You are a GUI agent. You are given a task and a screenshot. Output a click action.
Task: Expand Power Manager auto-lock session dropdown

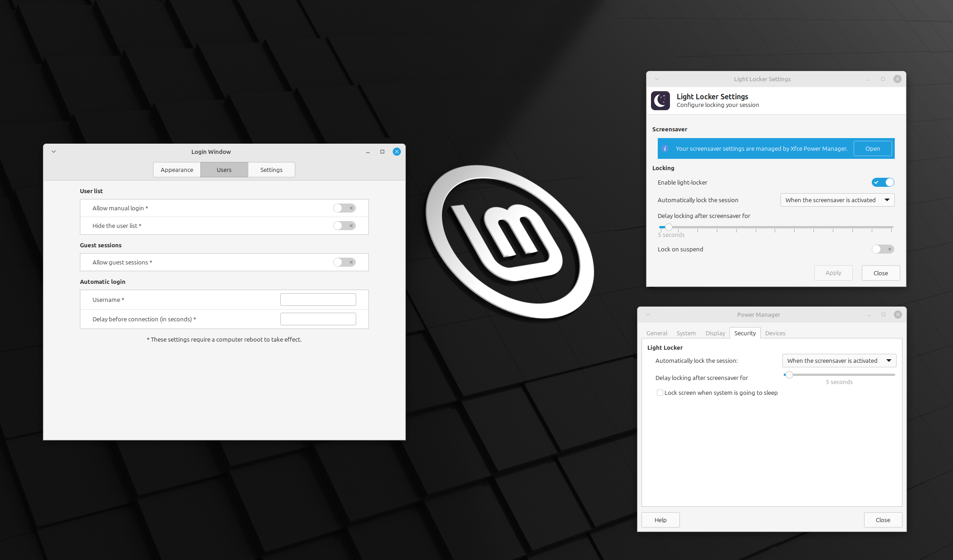pyautogui.click(x=839, y=361)
